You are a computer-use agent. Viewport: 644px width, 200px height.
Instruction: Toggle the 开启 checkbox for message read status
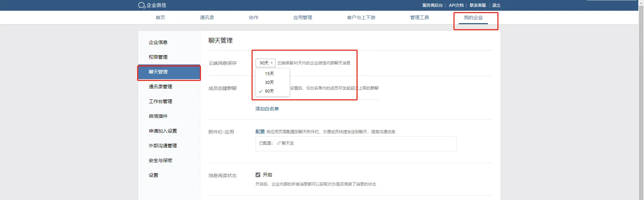[x=258, y=175]
